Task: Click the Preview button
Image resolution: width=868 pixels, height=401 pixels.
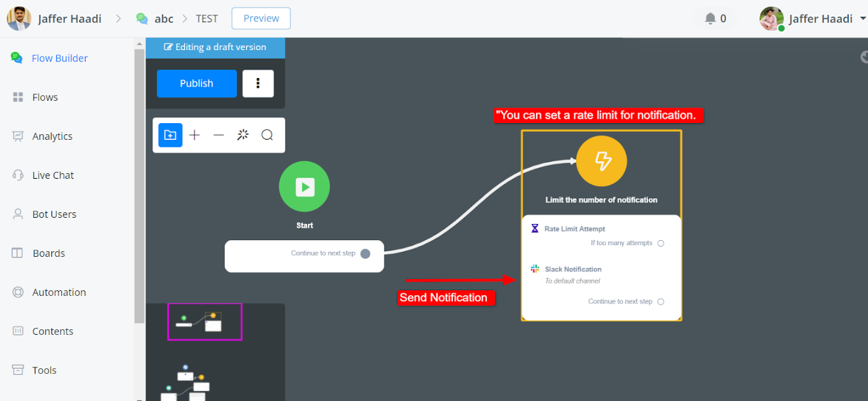Action: (261, 19)
